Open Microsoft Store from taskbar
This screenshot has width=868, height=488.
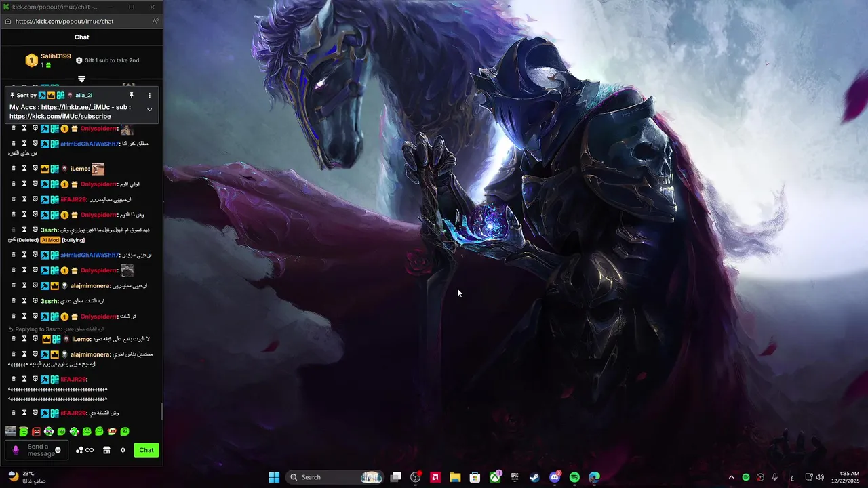point(475,477)
